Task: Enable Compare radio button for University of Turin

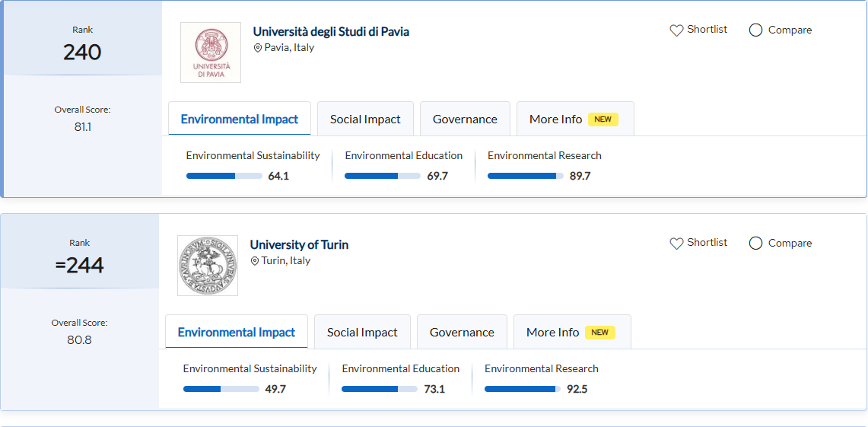Action: pos(755,244)
